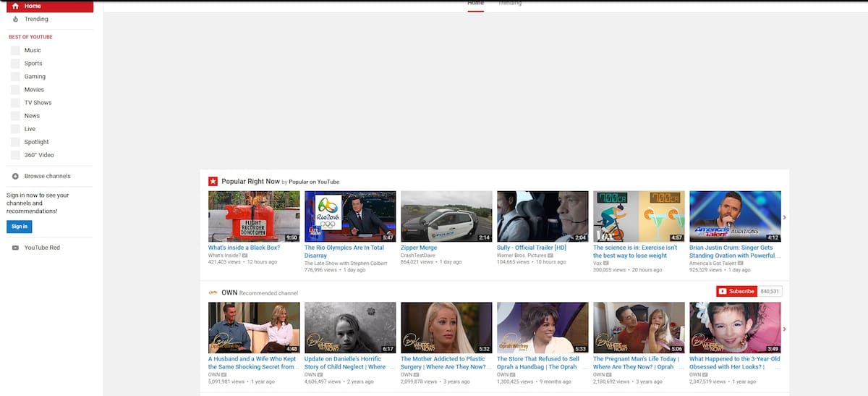Play the 3-Year-Old Obsessed with Looks thumbnail
868x396 pixels.
[735, 328]
